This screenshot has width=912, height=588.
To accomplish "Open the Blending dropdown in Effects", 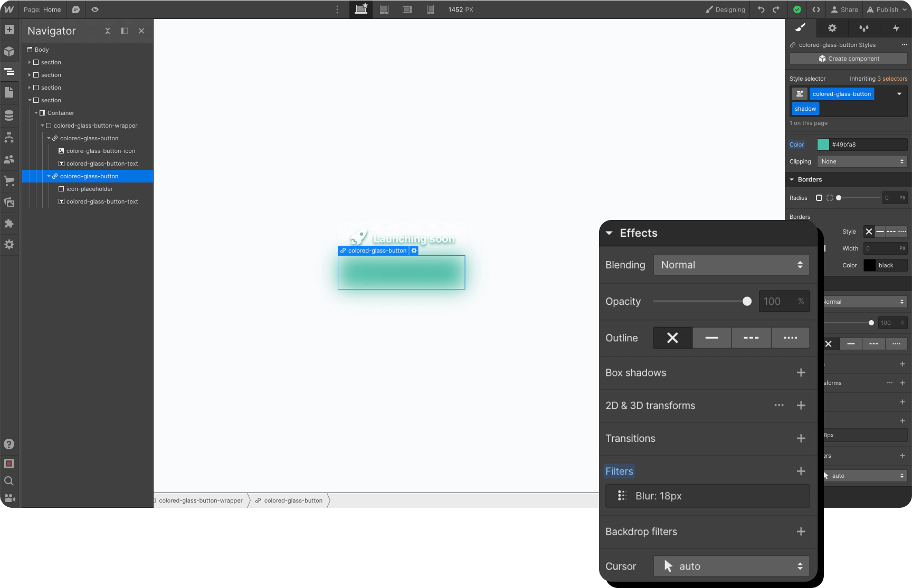I will click(730, 265).
